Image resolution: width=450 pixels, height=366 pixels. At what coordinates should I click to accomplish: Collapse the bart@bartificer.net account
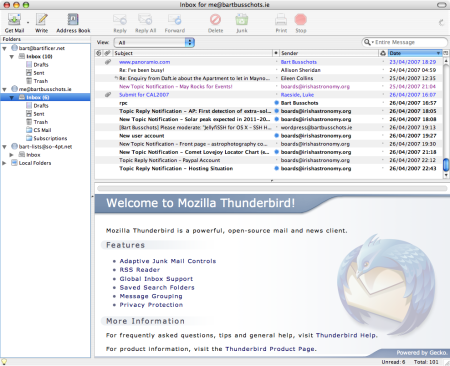click(5, 49)
